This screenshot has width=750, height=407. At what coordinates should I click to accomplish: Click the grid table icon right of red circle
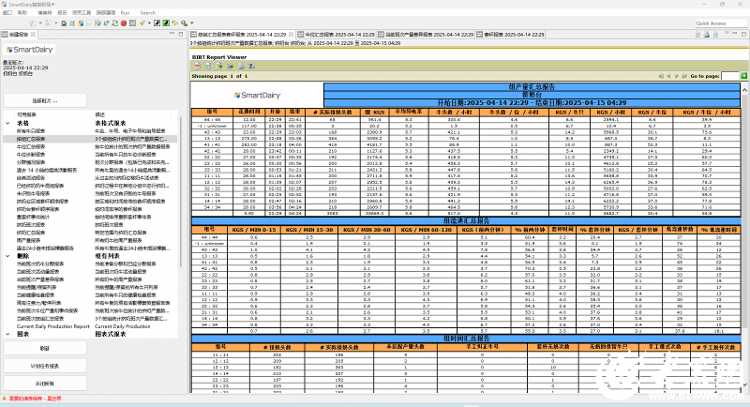pyautogui.click(x=132, y=23)
